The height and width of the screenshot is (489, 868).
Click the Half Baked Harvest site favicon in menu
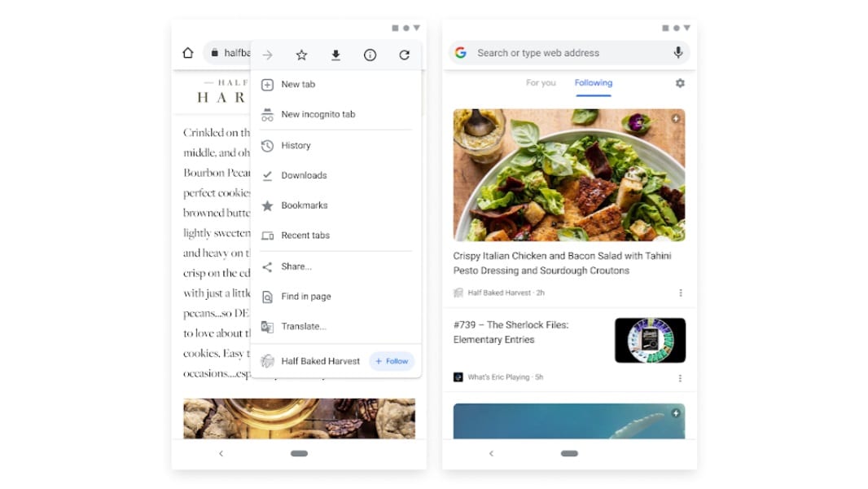click(x=267, y=361)
